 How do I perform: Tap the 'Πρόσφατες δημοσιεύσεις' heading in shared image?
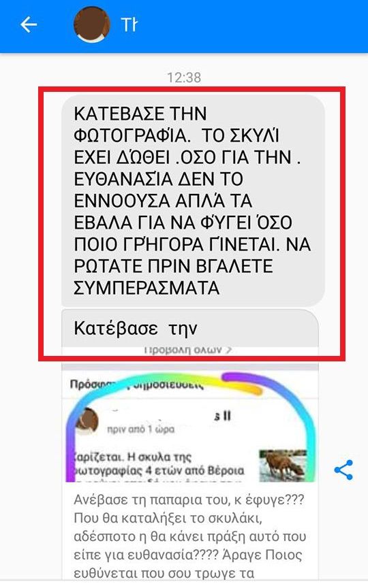coord(137,385)
